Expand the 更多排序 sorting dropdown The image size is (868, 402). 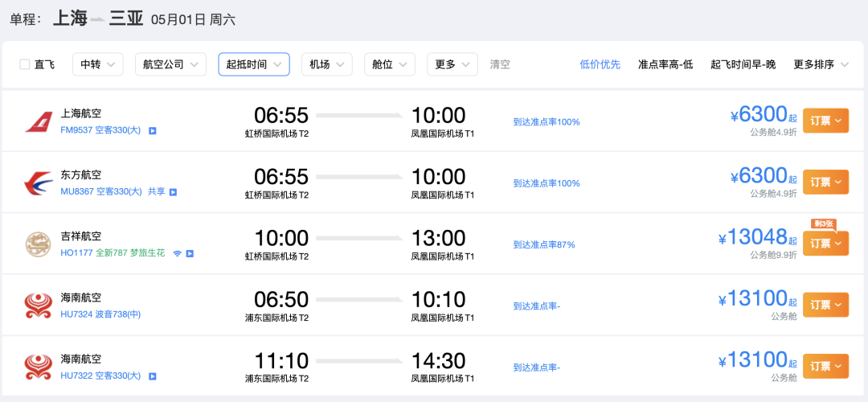pos(821,64)
